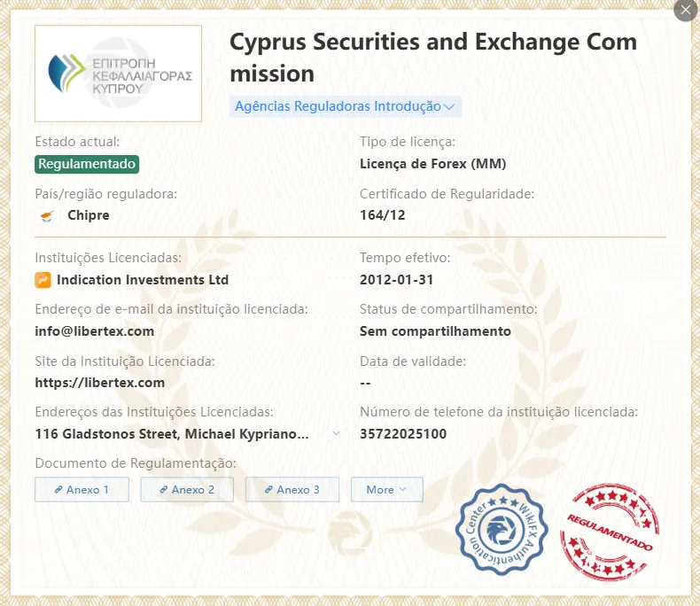Open the https://libertex.com website link

click(100, 383)
